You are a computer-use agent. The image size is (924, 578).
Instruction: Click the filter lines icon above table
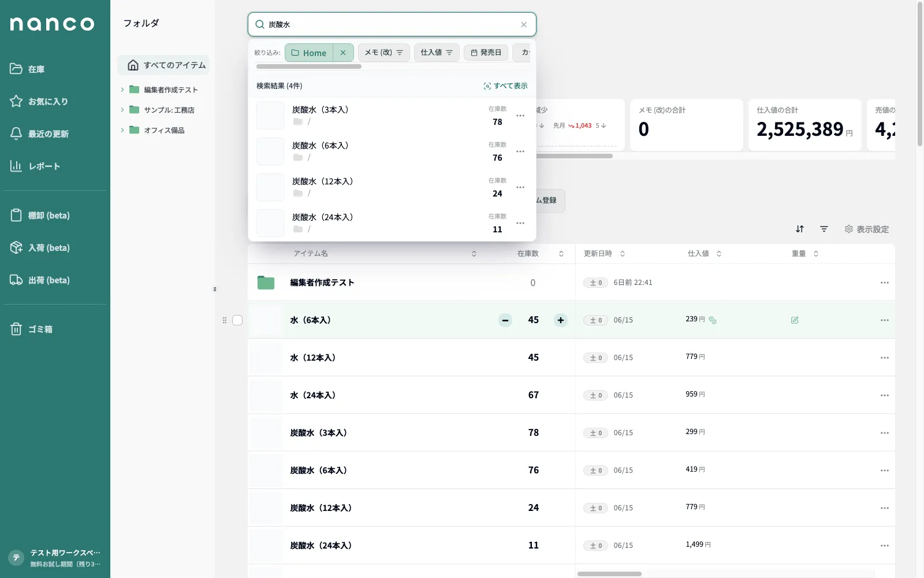click(x=824, y=229)
